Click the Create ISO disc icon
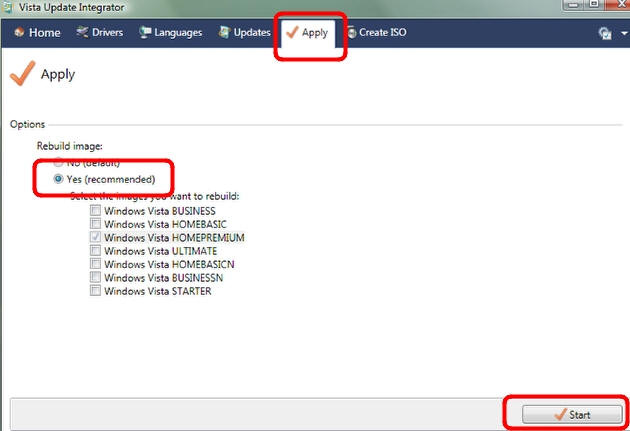 coord(352,33)
